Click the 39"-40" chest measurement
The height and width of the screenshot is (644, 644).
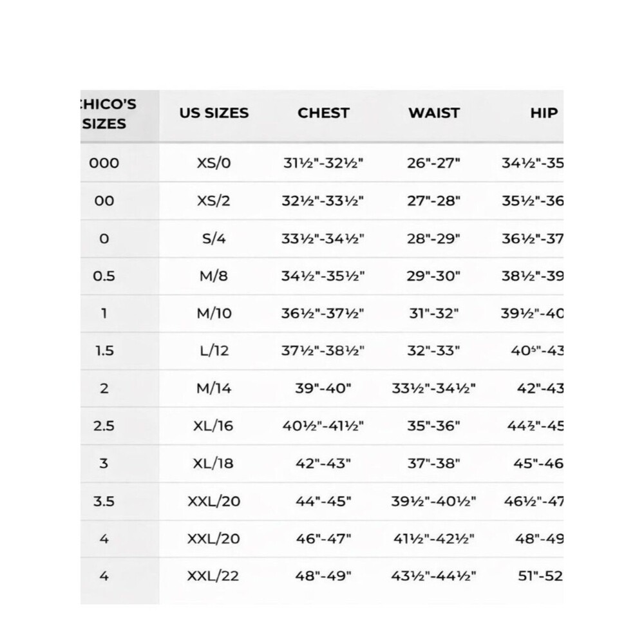tap(323, 388)
